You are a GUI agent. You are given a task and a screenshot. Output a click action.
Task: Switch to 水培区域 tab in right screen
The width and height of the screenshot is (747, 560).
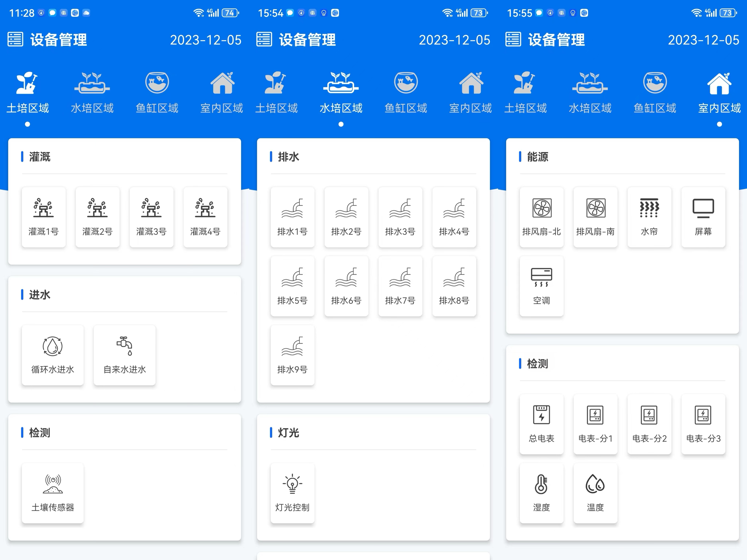[x=590, y=93]
